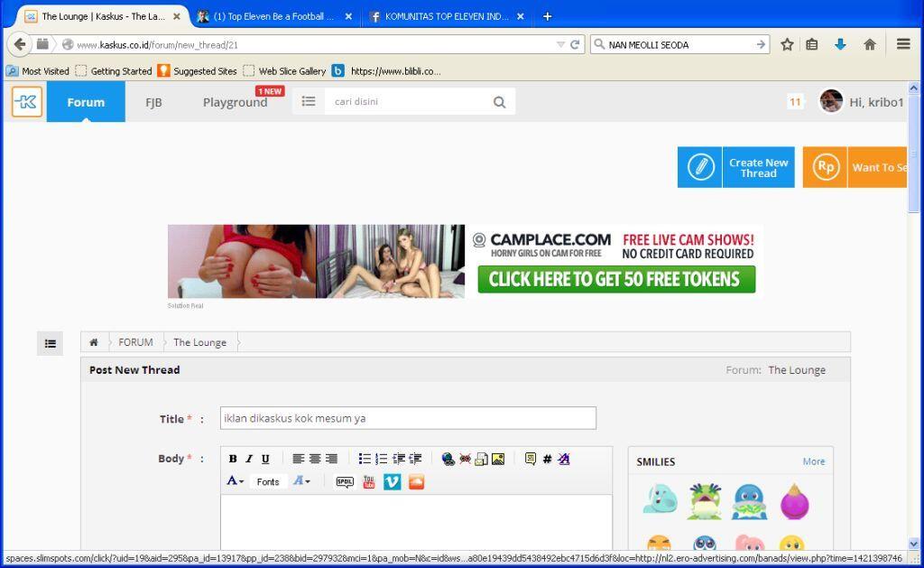Open the downloads arrow icon
The width and height of the screenshot is (924, 568).
point(840,44)
